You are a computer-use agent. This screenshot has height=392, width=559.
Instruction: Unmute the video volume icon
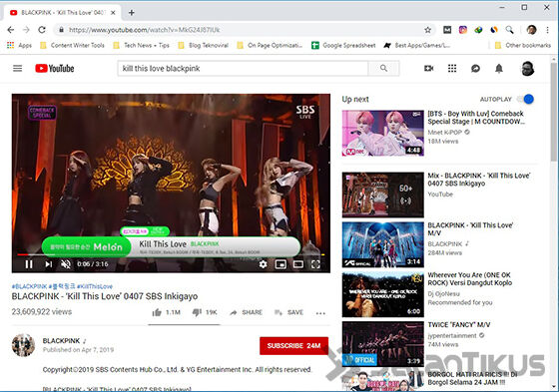click(x=66, y=264)
